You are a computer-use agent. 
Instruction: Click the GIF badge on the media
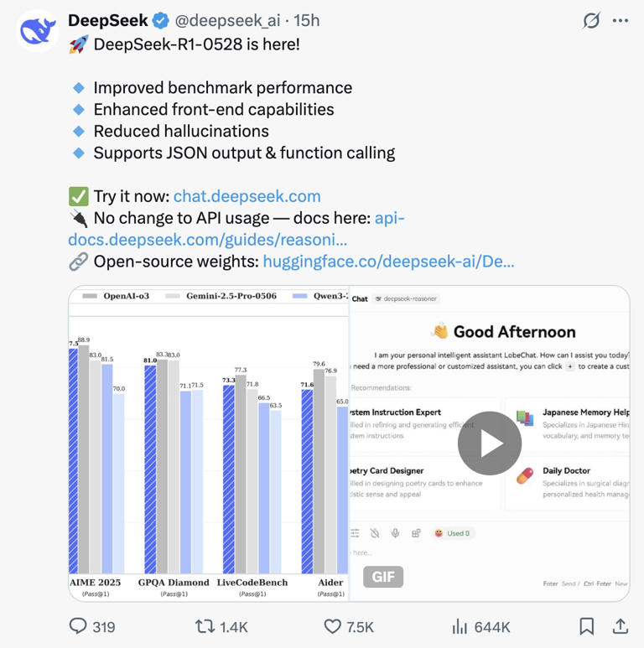(383, 577)
